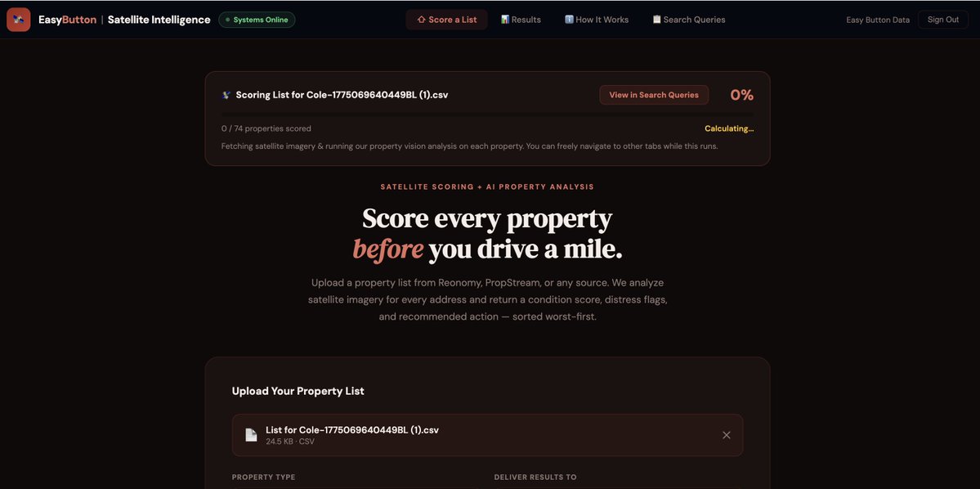Screen dimensions: 980x489
Task: Click the home icon on Score a List
Action: coord(421,20)
